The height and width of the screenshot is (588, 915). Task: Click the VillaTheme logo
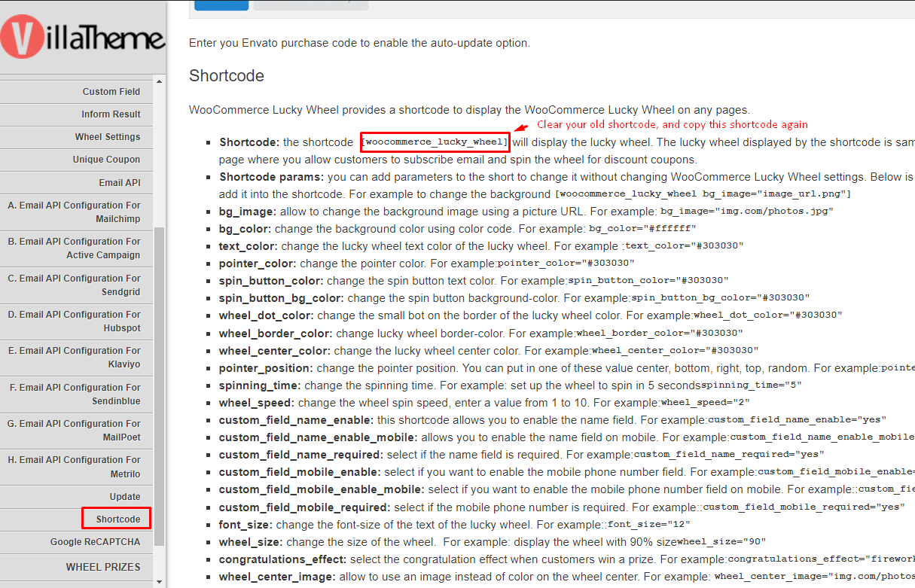(x=83, y=38)
